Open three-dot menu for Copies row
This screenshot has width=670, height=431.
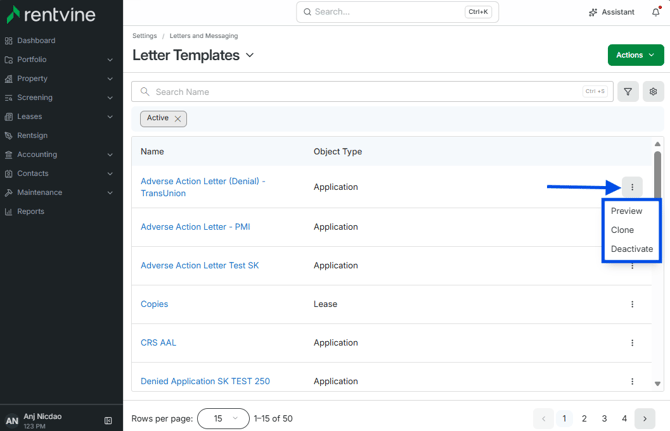632,304
